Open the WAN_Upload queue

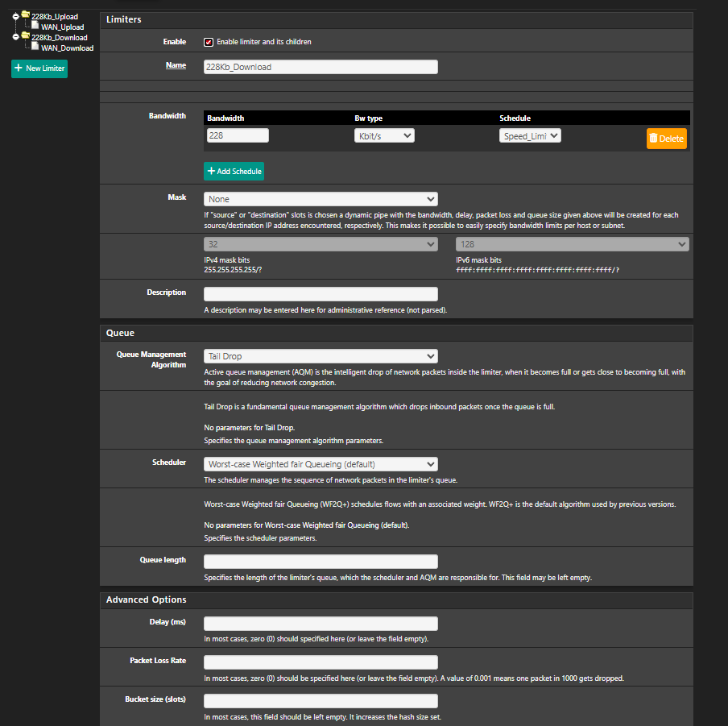click(x=63, y=27)
